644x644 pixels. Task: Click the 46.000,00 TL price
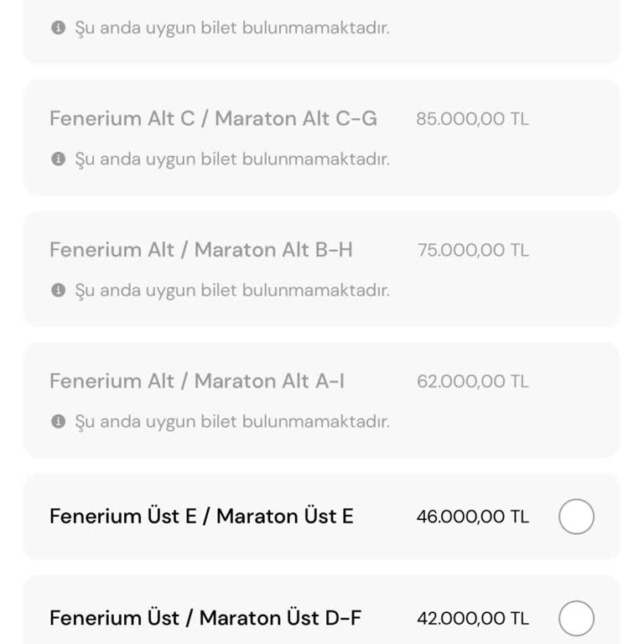point(472,517)
